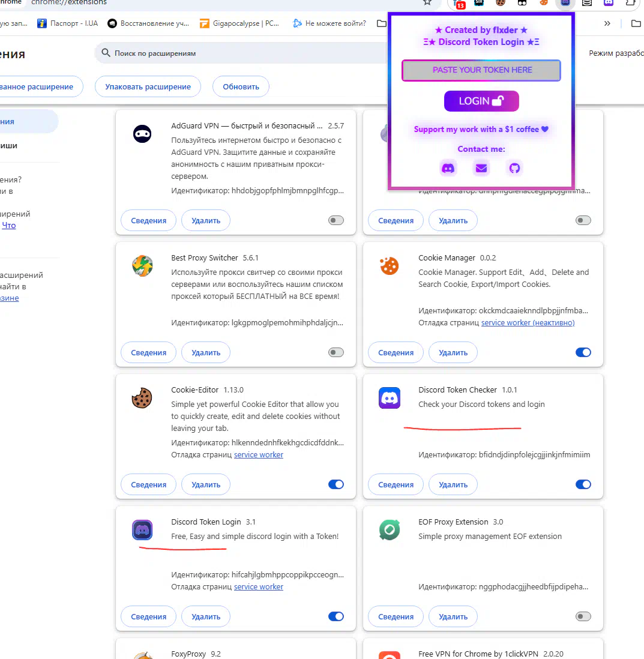Image resolution: width=644 pixels, height=659 pixels.
Task: Click the Поиск по расширениям search box
Action: 242,53
